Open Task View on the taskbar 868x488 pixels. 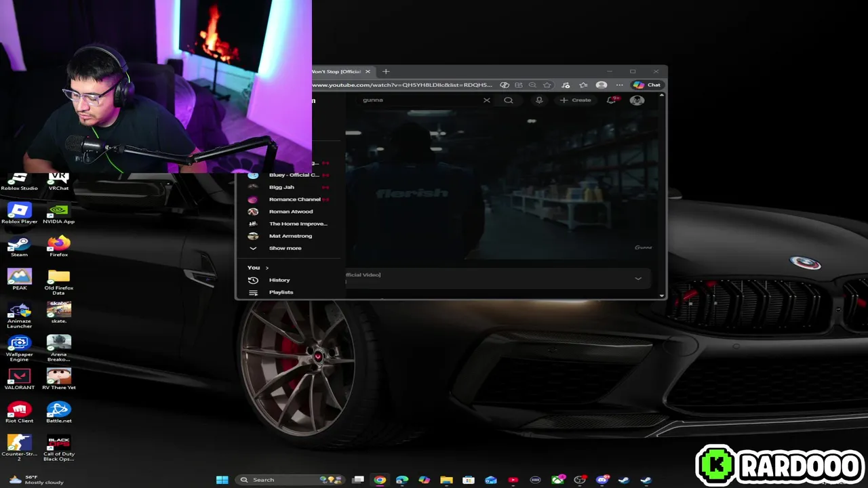tap(358, 480)
